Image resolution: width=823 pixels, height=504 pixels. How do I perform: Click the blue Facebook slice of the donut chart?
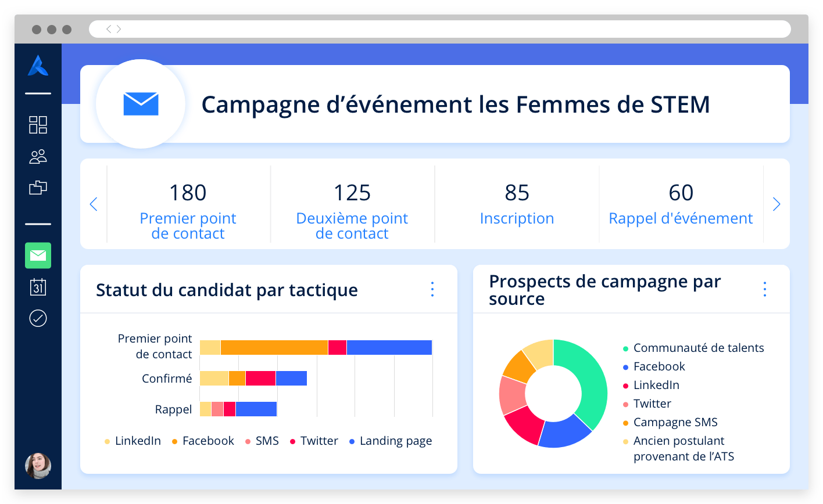pyautogui.click(x=564, y=433)
